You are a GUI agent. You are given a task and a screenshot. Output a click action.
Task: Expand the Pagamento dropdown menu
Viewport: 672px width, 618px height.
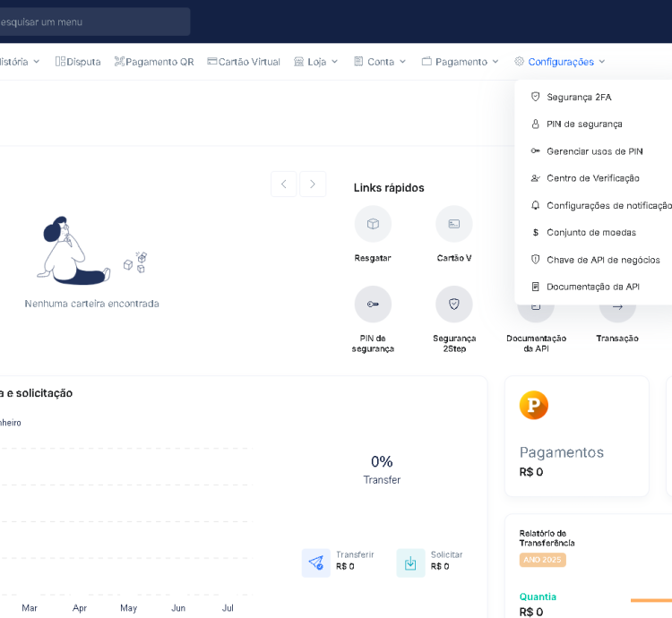tap(461, 62)
